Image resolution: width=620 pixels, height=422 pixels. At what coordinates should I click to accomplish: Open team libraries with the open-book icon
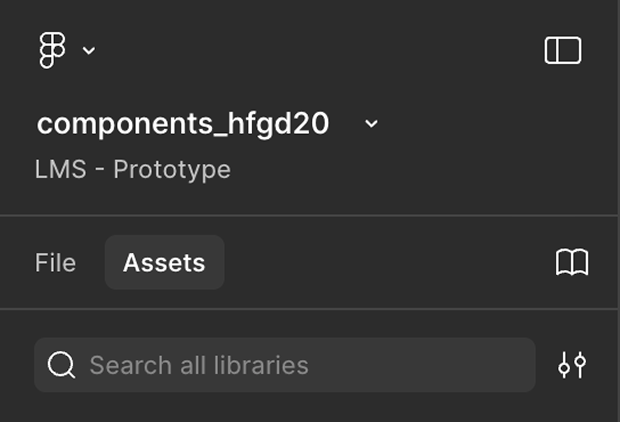coord(572,263)
